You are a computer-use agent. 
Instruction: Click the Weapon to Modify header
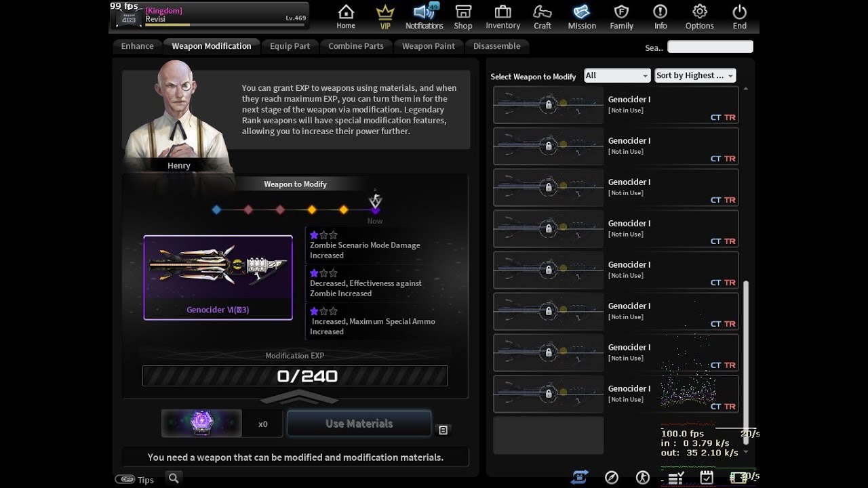tap(296, 184)
